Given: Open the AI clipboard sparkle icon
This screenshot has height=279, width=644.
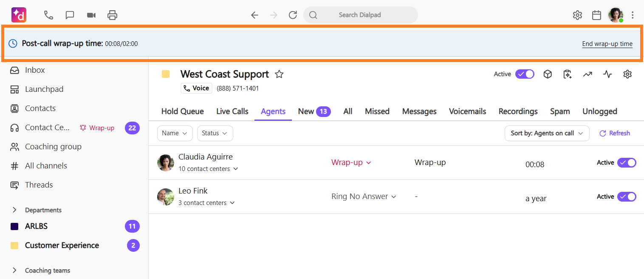Looking at the screenshot, I should [568, 74].
